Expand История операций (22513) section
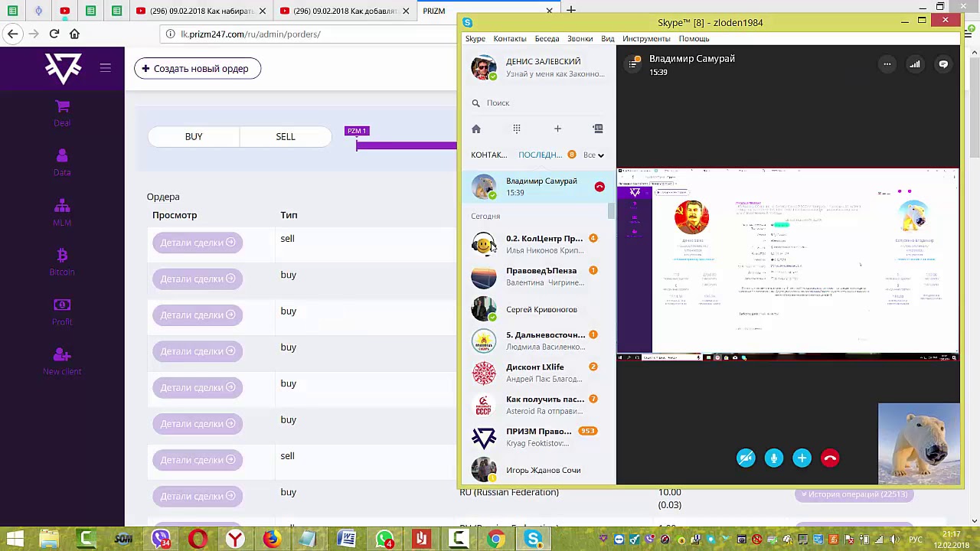The image size is (980, 551). click(854, 494)
